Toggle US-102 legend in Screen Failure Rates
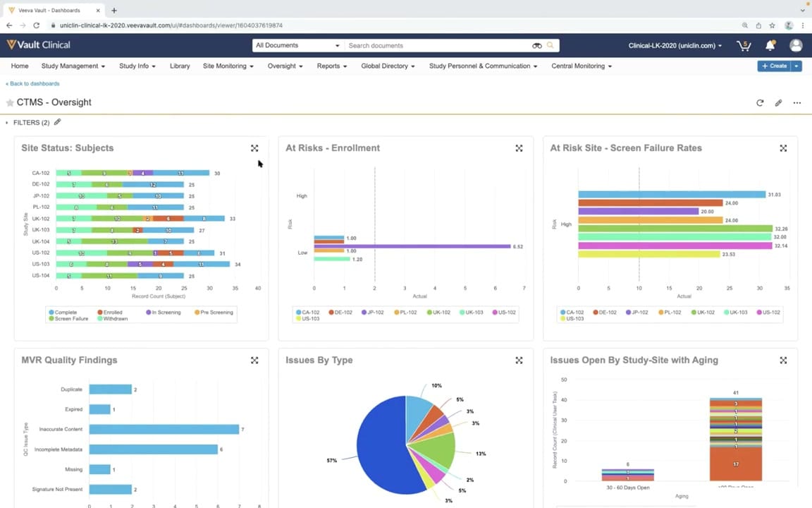This screenshot has height=508, width=812. click(x=768, y=313)
